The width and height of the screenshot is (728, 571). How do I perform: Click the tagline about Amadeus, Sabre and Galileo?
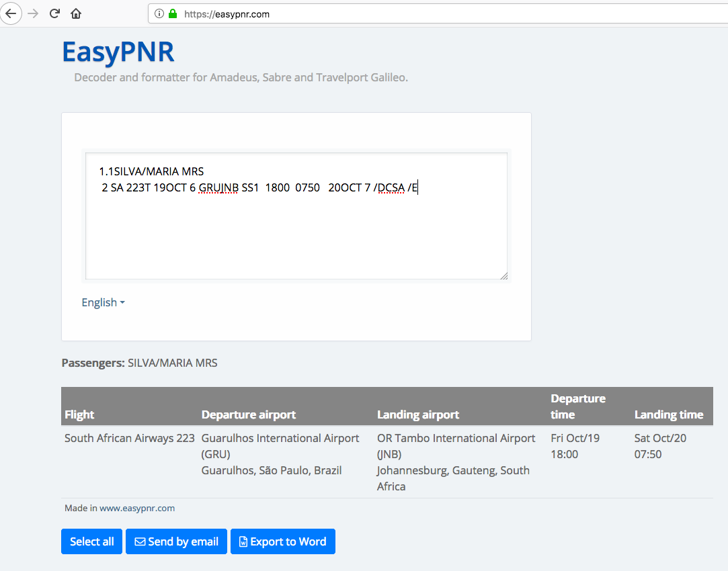[241, 77]
